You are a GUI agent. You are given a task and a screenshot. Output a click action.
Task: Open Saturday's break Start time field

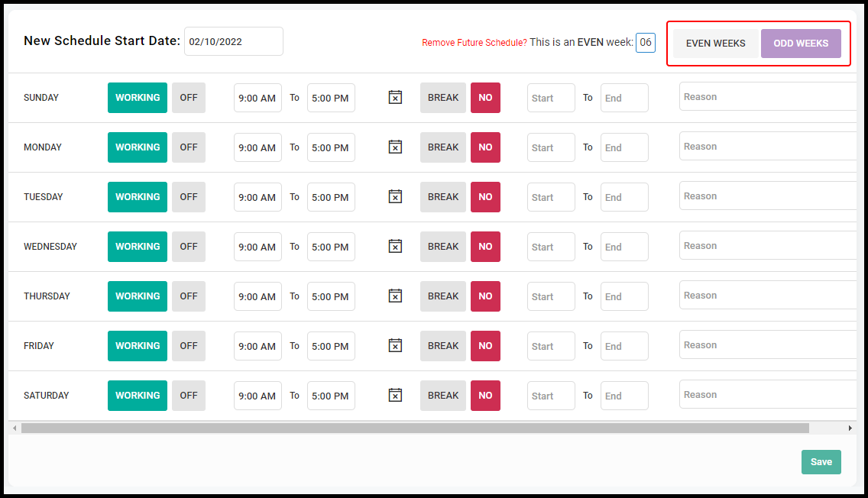[x=551, y=396]
